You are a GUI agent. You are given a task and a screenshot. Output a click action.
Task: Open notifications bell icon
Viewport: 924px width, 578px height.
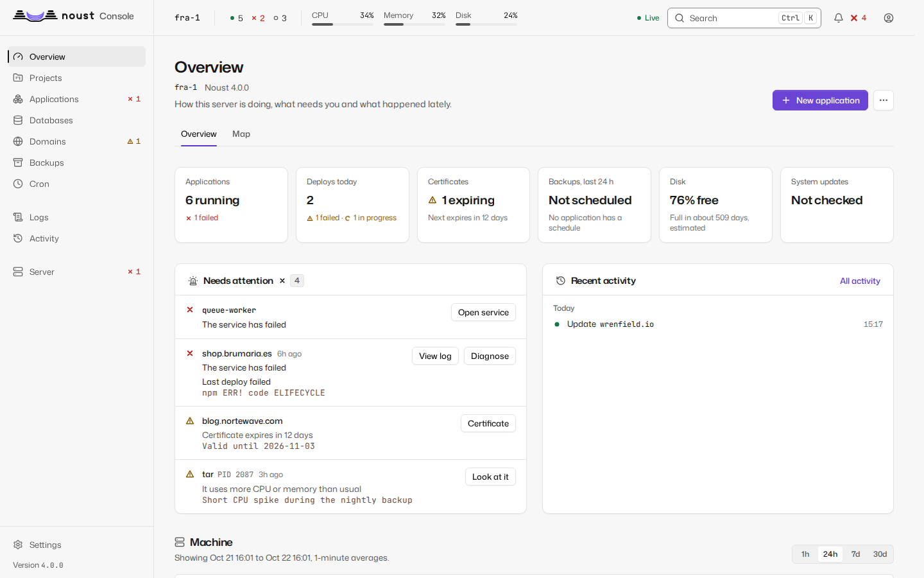[x=838, y=18]
